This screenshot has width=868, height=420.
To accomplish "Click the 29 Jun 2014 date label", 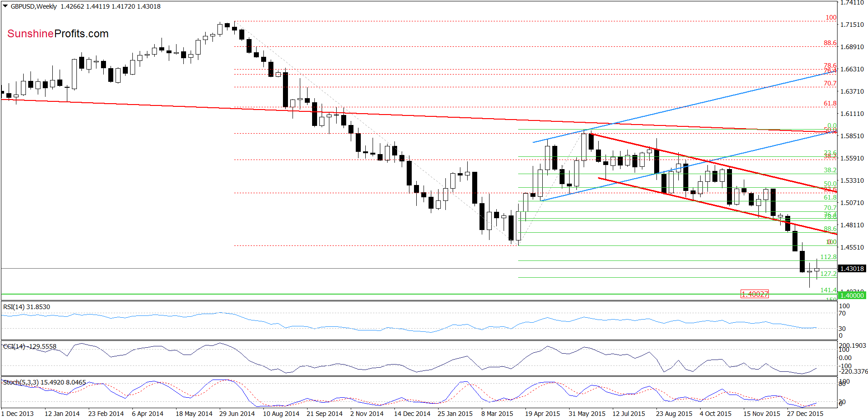I will pos(237,414).
